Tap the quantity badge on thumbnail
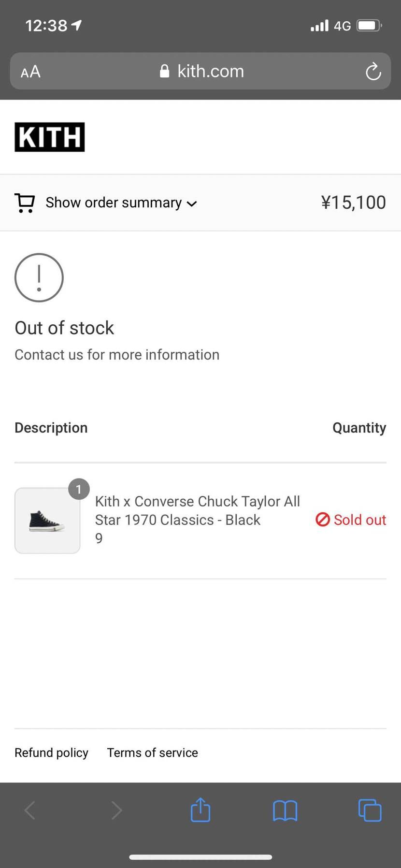The image size is (401, 868). pyautogui.click(x=79, y=489)
